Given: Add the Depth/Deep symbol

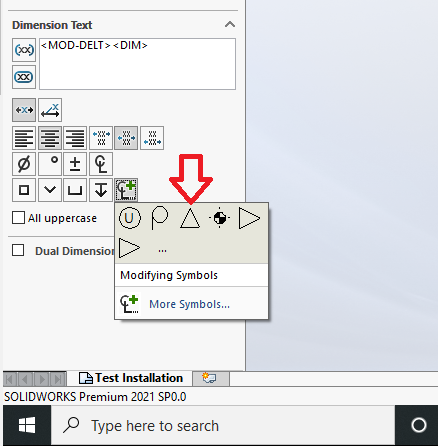Looking at the screenshot, I should [101, 190].
